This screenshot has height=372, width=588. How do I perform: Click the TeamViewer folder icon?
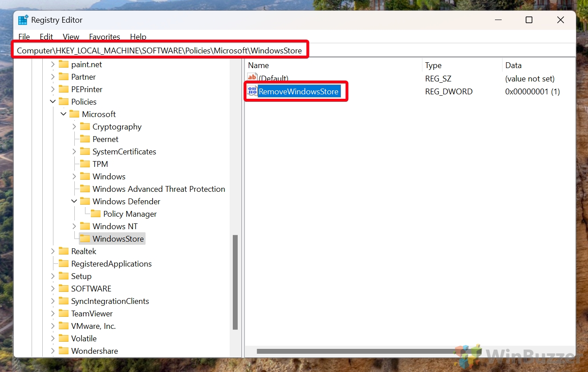pos(64,314)
